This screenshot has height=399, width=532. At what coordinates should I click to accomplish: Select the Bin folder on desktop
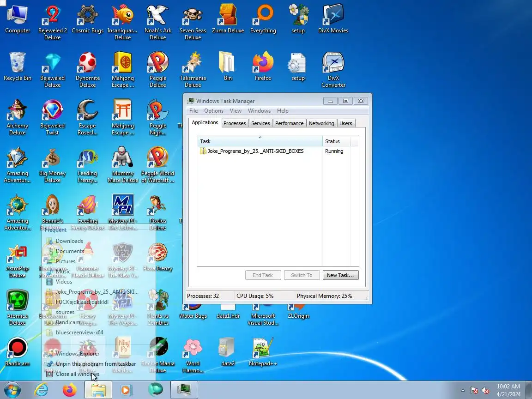coord(228,66)
